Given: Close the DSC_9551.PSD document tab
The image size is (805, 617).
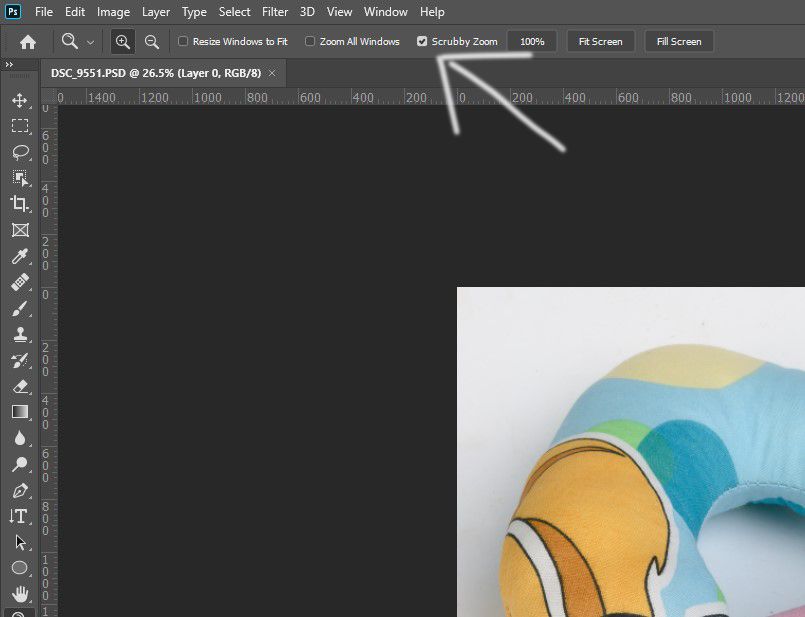Looking at the screenshot, I should [x=272, y=73].
